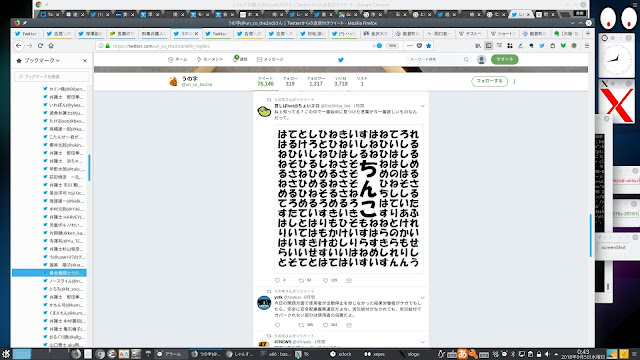Click the フォローする button
The image size is (640, 360).
(489, 81)
